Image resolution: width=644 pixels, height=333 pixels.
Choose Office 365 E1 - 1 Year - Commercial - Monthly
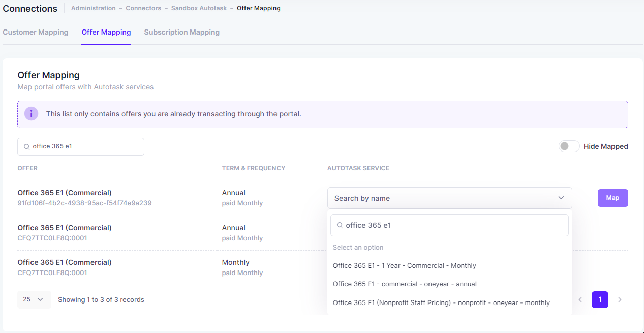[x=405, y=265]
